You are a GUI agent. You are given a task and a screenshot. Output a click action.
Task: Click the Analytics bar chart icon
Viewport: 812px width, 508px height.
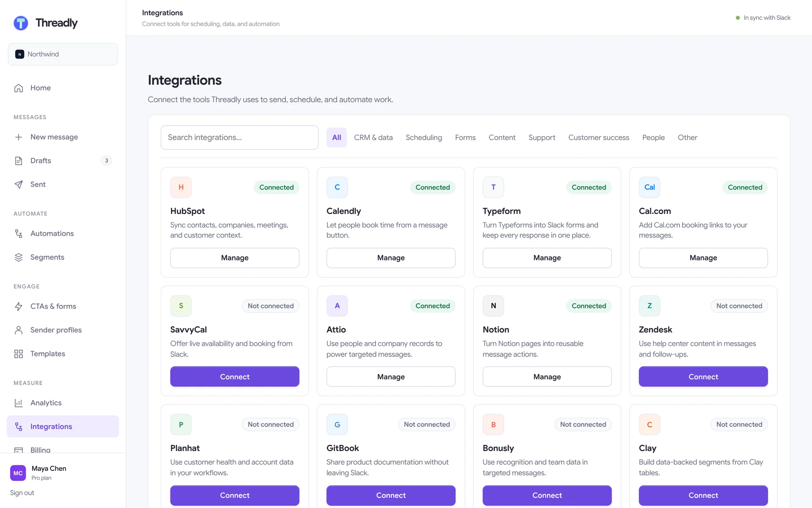(x=19, y=403)
